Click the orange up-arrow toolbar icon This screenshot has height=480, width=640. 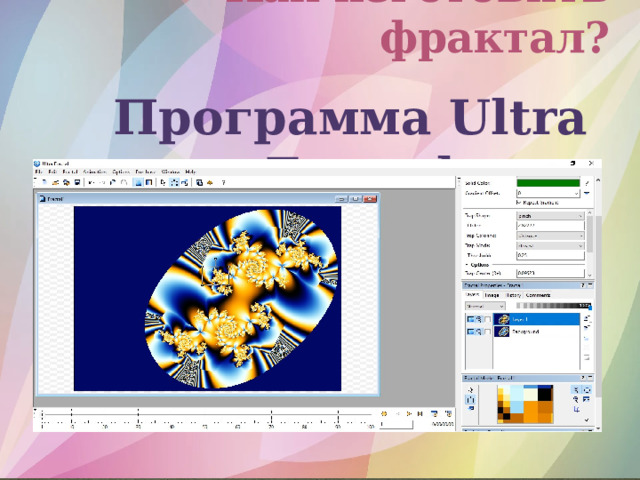click(x=210, y=182)
